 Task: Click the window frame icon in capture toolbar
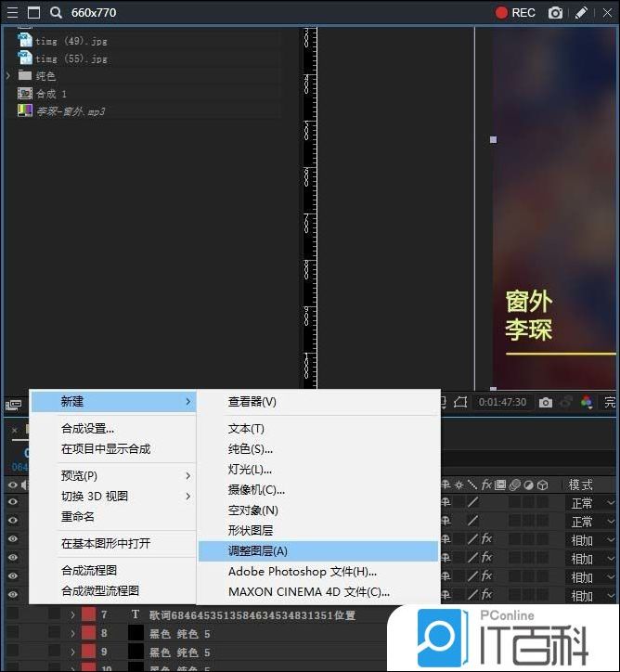tap(33, 13)
